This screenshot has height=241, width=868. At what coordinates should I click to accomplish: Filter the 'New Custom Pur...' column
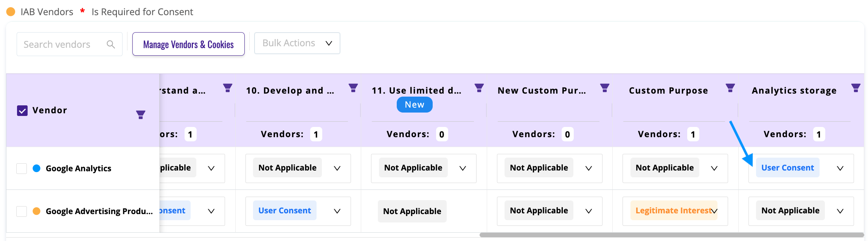(x=605, y=88)
